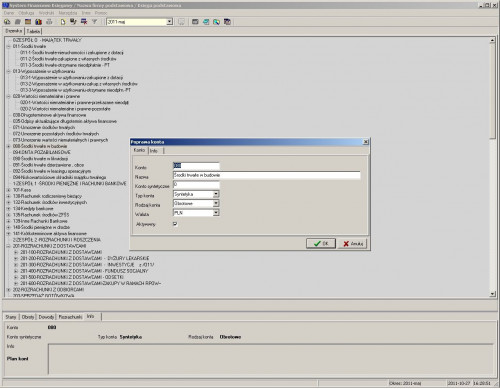Click the Konto number input field
Viewport: 500px width, 389px height.
pyautogui.click(x=196, y=166)
